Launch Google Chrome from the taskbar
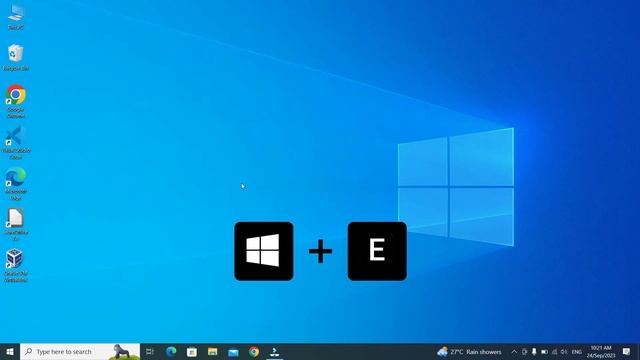 point(254,351)
